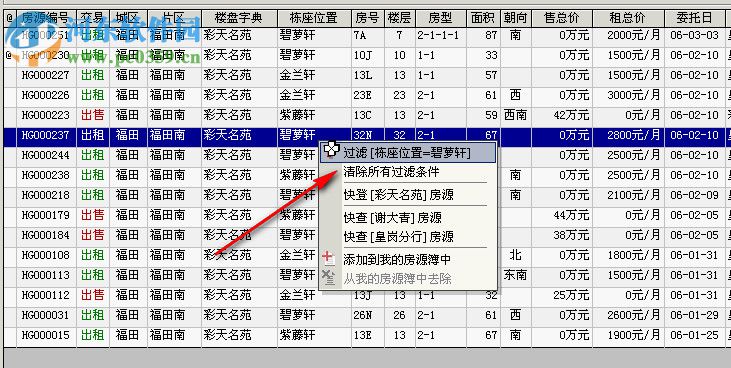The image size is (731, 368).
Task: Click the 房号 column header
Action: coord(367,18)
